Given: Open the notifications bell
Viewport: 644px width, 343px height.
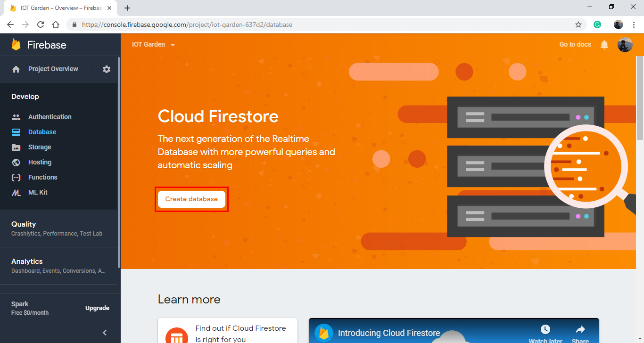Looking at the screenshot, I should tap(604, 44).
